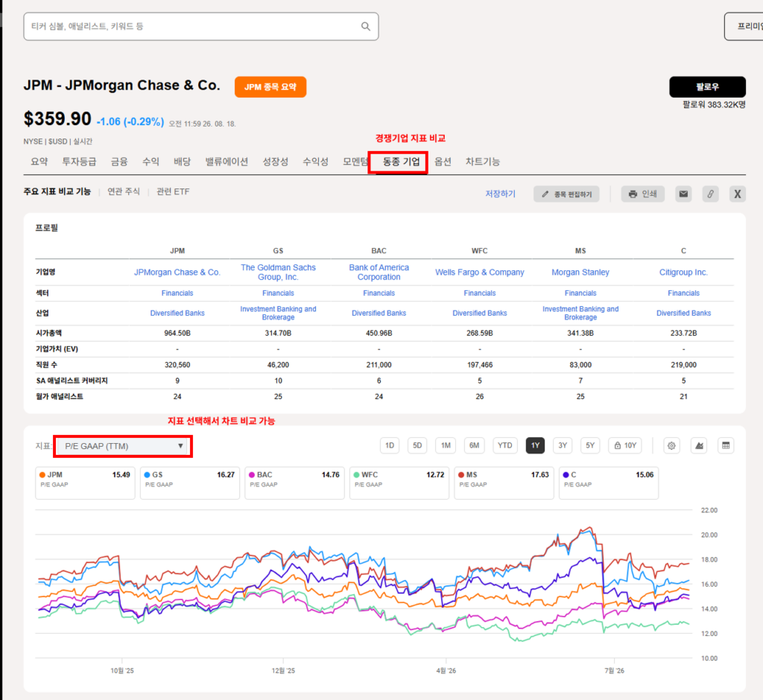Select 주요 지표 비교 기능 sub-tab
The height and width of the screenshot is (700, 763).
57,191
